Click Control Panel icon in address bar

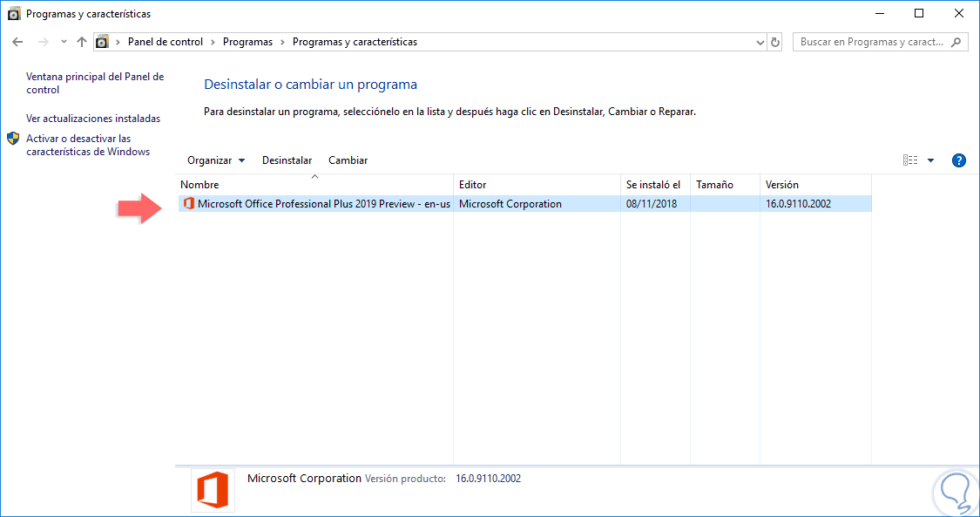pyautogui.click(x=102, y=42)
